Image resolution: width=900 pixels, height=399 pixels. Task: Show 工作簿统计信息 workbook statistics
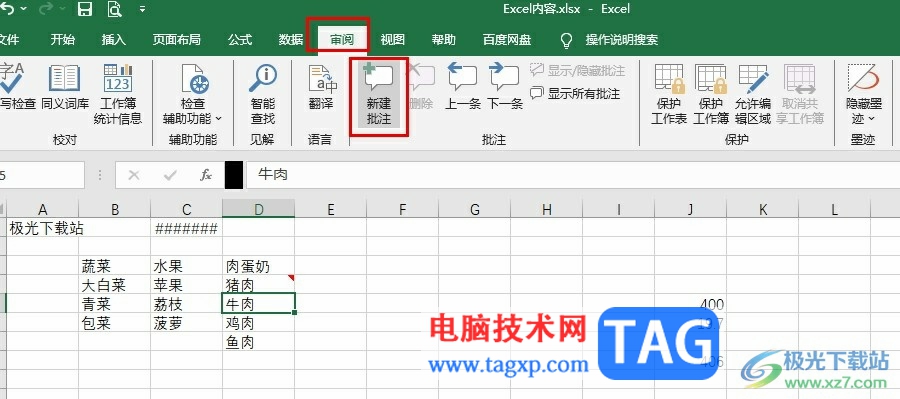(118, 94)
